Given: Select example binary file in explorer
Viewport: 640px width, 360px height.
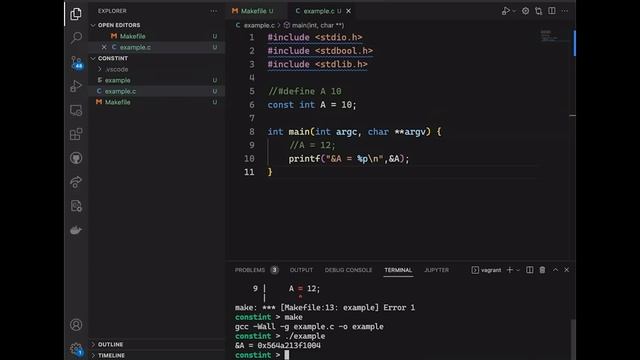Looking at the screenshot, I should tap(157, 80).
